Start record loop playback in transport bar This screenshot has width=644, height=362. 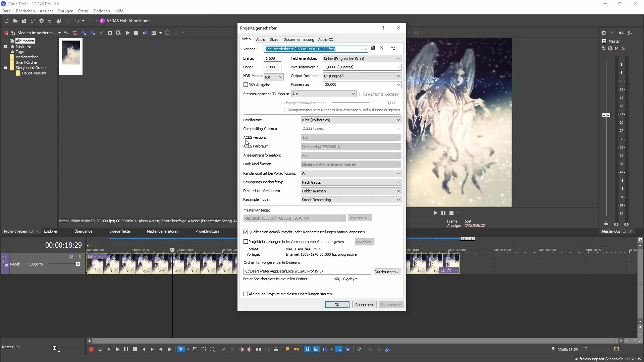[91, 349]
